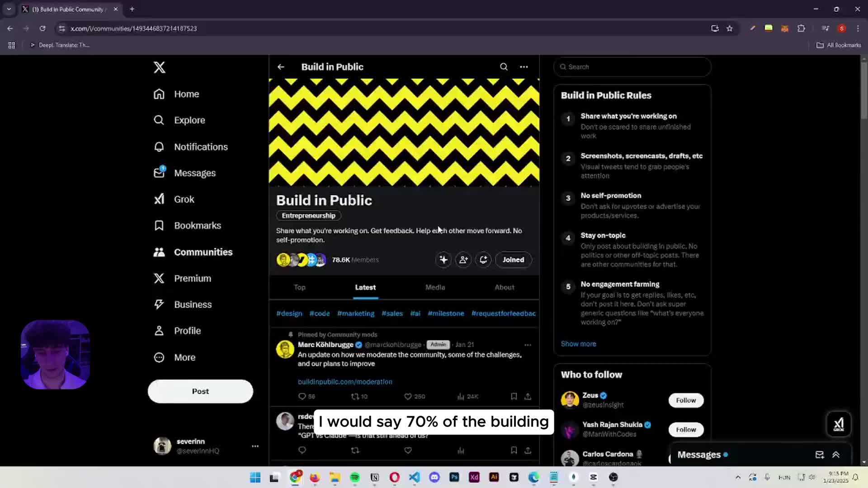
Task: Expand the Messages drawer with double chevron
Action: [x=836, y=455]
